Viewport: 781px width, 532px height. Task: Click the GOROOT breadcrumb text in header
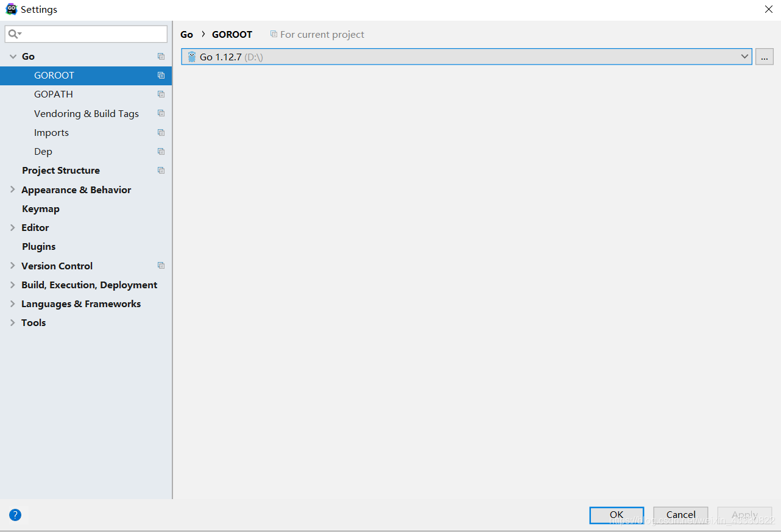click(232, 35)
